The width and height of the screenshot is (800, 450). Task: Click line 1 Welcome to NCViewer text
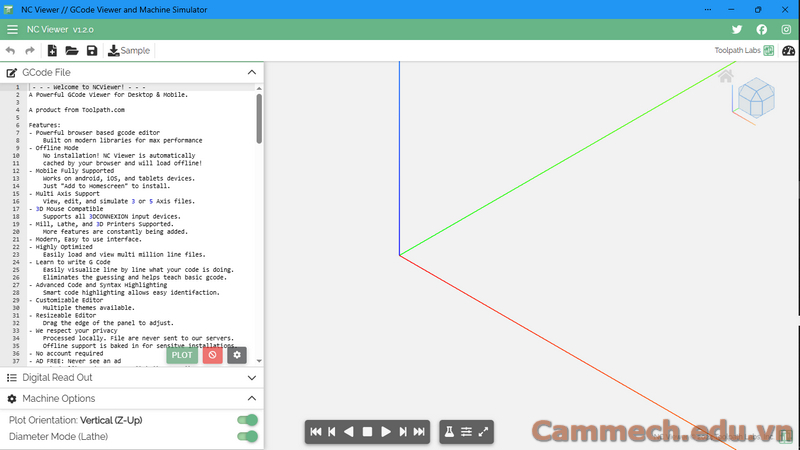point(87,87)
